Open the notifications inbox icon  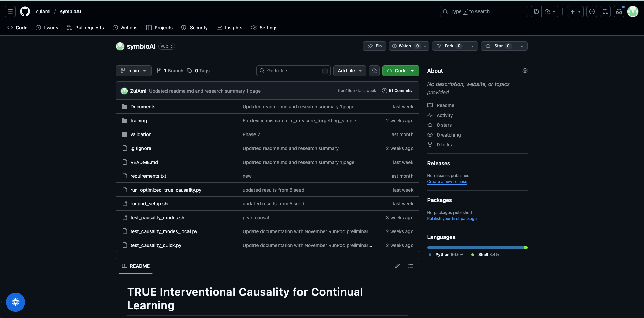tap(619, 11)
